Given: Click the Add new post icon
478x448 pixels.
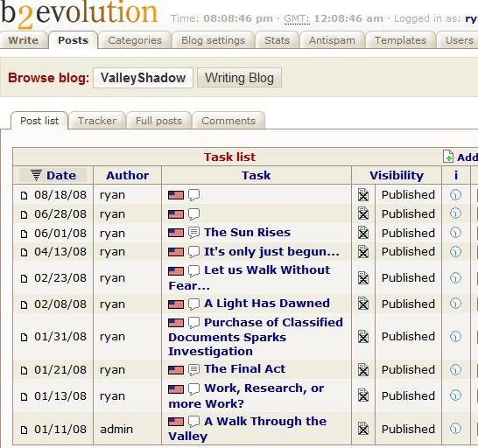Looking at the screenshot, I should tap(448, 157).
